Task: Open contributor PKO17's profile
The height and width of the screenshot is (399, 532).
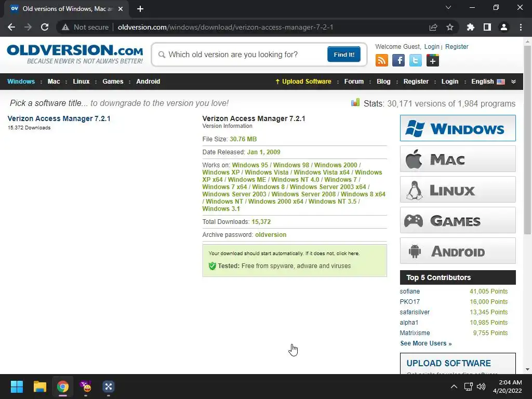Action: click(409, 302)
